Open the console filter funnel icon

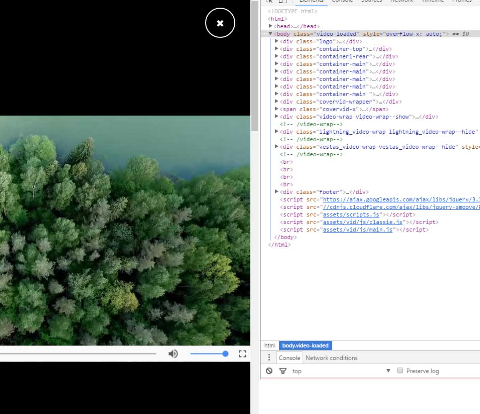(283, 371)
